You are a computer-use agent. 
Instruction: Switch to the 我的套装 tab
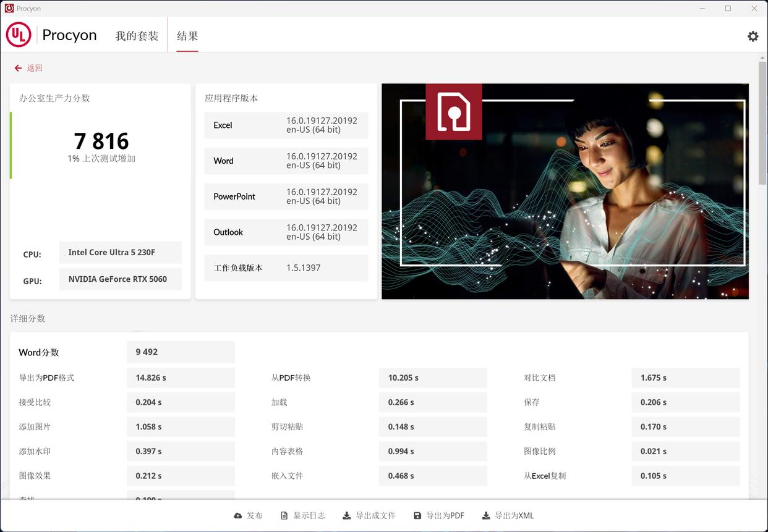[x=137, y=36]
